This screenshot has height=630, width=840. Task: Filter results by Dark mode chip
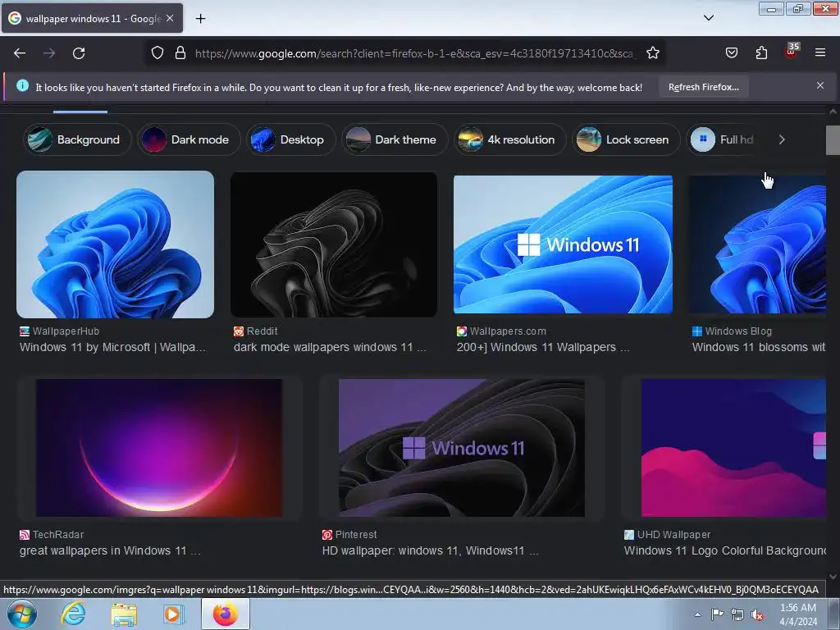(189, 139)
